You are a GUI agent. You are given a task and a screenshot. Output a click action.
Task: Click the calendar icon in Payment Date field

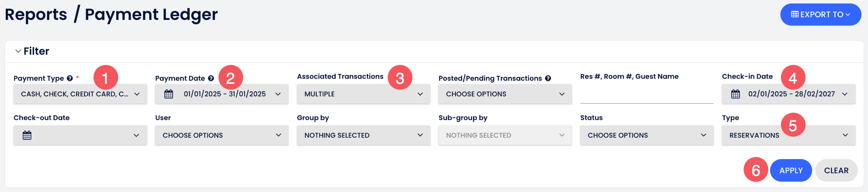click(x=169, y=94)
